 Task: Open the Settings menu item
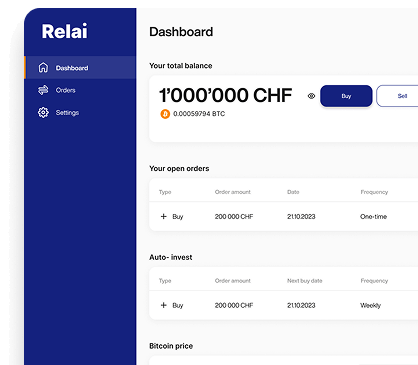click(80, 113)
